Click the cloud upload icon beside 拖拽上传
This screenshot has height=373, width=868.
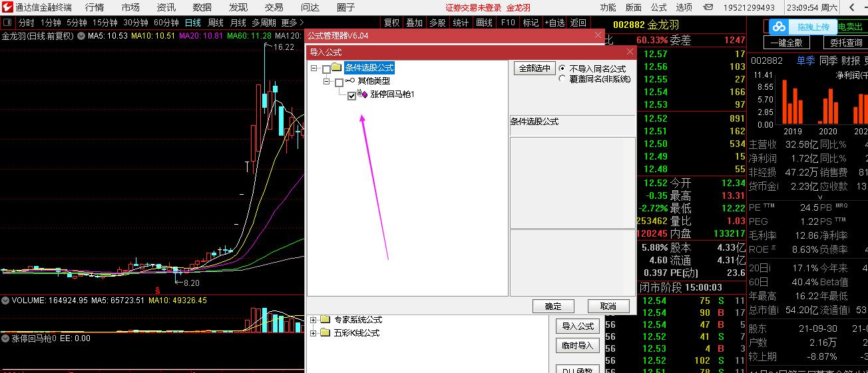pyautogui.click(x=779, y=27)
